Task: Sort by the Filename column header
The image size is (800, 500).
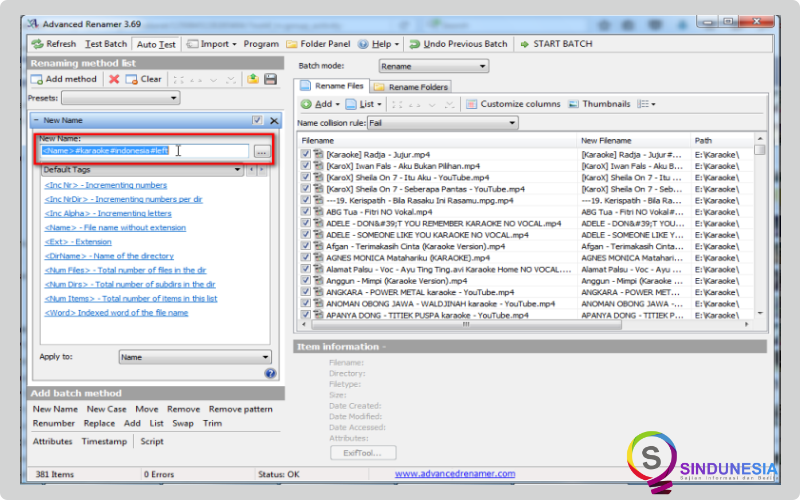Action: [x=437, y=141]
